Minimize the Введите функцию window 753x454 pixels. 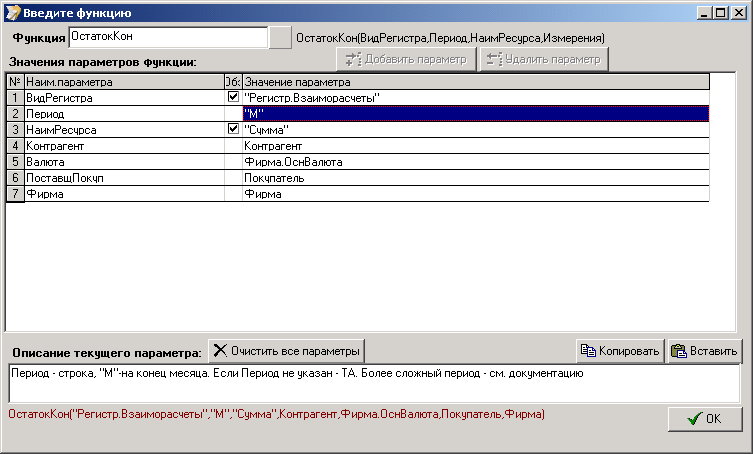(x=704, y=13)
